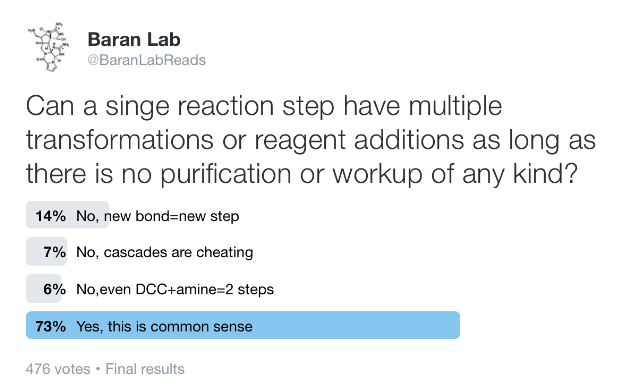
Task: Click the word 'purification' in the question
Action: pyautogui.click(x=225, y=174)
